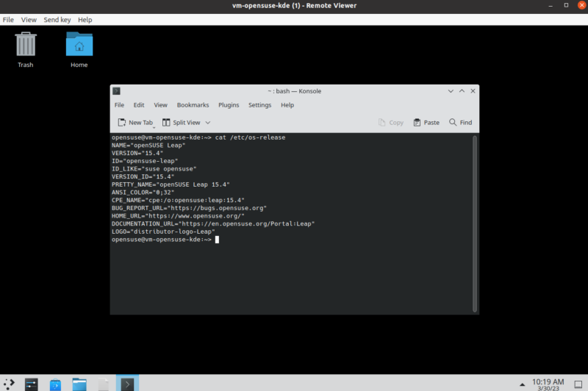588x391 pixels.
Task: Click the DOCUMENTATION_URL line in terminal
Action: pyautogui.click(x=213, y=224)
